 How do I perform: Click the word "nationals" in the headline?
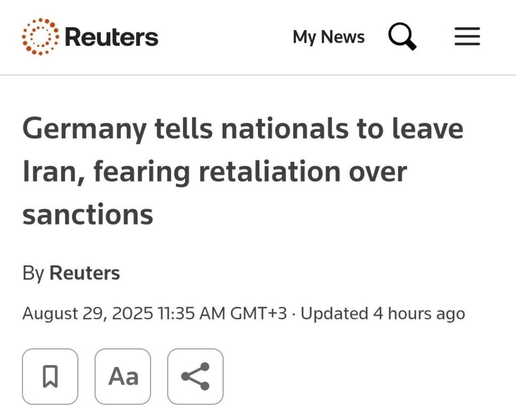pos(285,128)
